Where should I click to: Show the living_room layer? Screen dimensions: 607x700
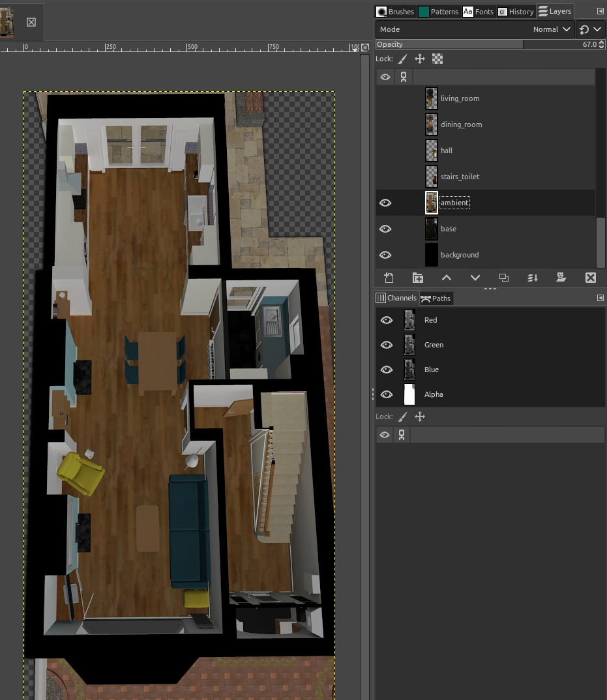[x=385, y=98]
